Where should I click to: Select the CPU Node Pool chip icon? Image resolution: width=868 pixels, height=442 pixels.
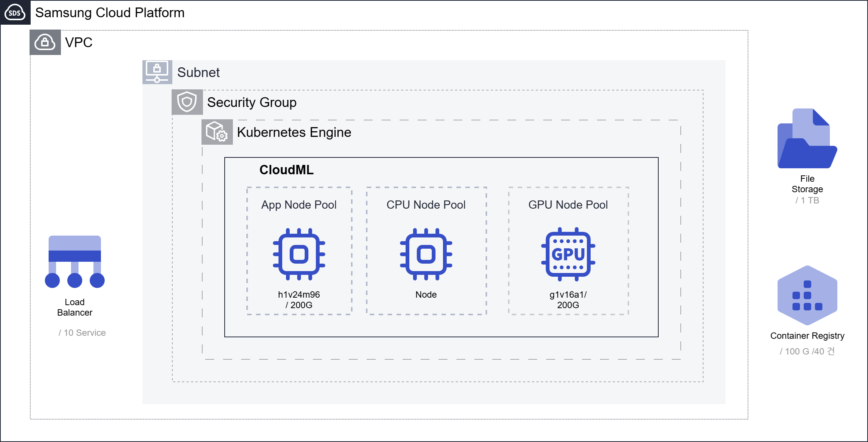426,254
